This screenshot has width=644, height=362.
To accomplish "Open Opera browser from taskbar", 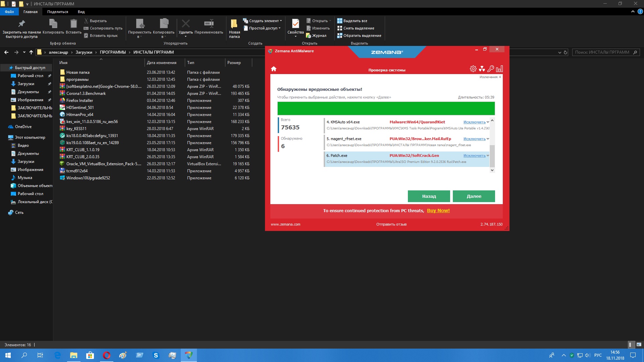I will pyautogui.click(x=107, y=355).
